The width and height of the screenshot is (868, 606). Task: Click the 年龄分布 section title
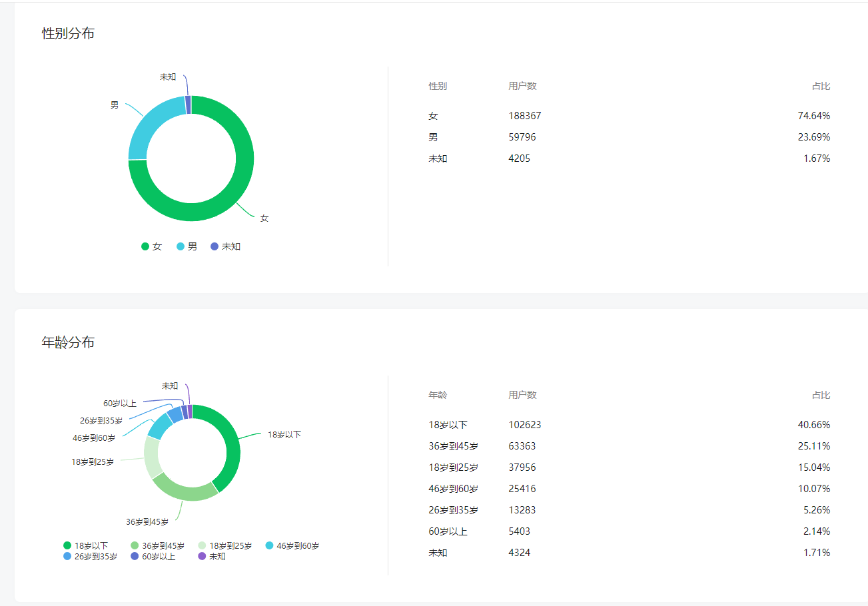[68, 342]
